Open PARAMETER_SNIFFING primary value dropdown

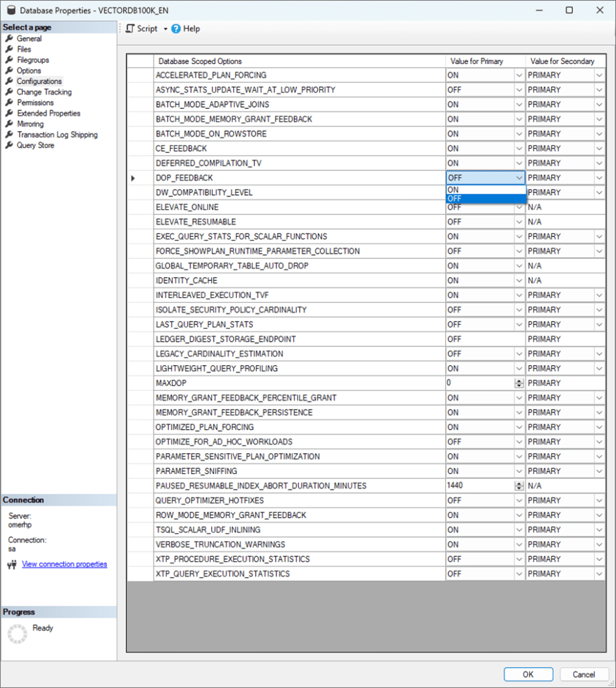click(518, 471)
